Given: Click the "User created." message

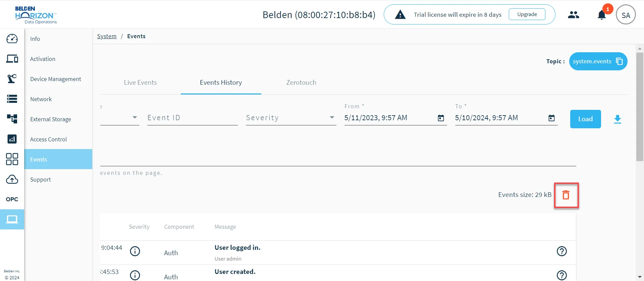Looking at the screenshot, I should 235,272.
